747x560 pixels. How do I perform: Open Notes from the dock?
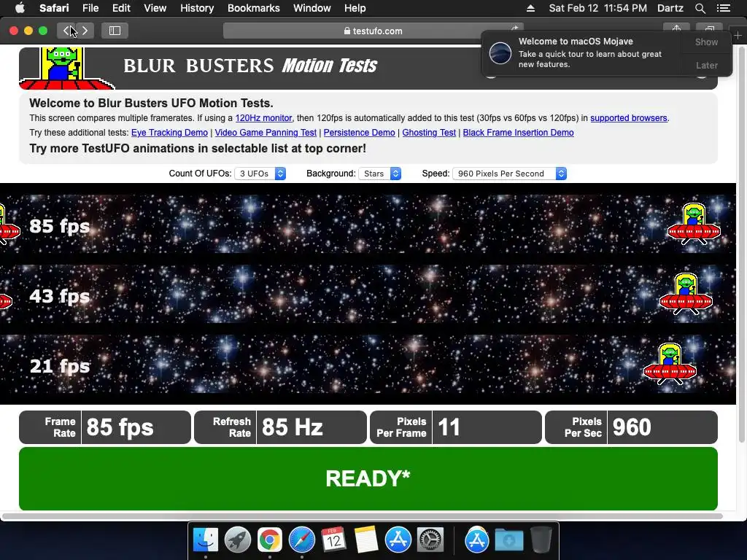pyautogui.click(x=366, y=540)
